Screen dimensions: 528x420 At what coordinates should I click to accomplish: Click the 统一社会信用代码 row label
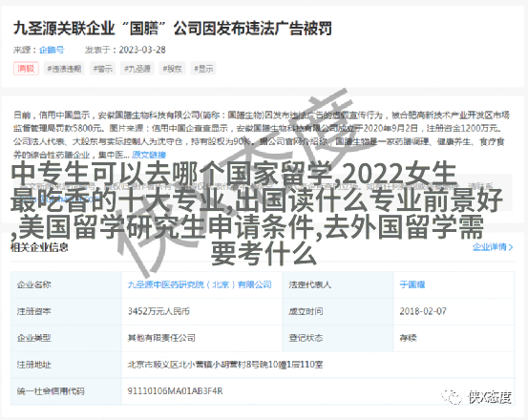coord(51,391)
